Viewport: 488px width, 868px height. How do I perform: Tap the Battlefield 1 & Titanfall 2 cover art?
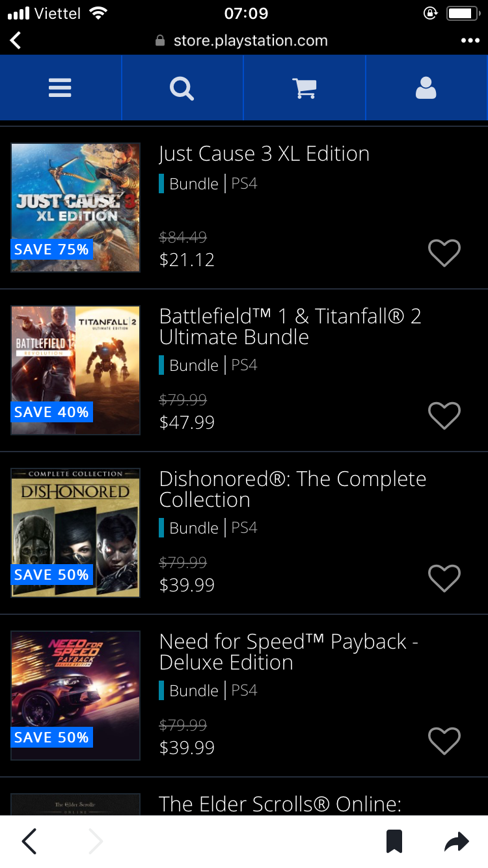click(75, 370)
